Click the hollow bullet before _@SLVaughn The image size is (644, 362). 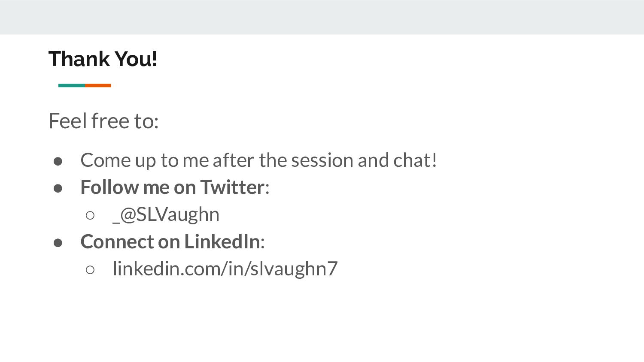coord(90,215)
